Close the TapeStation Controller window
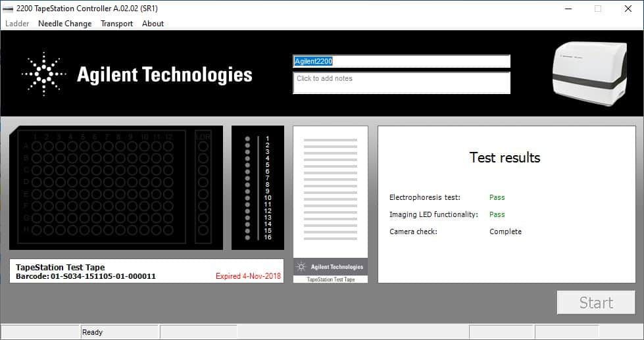This screenshot has height=340, width=644. (628, 9)
